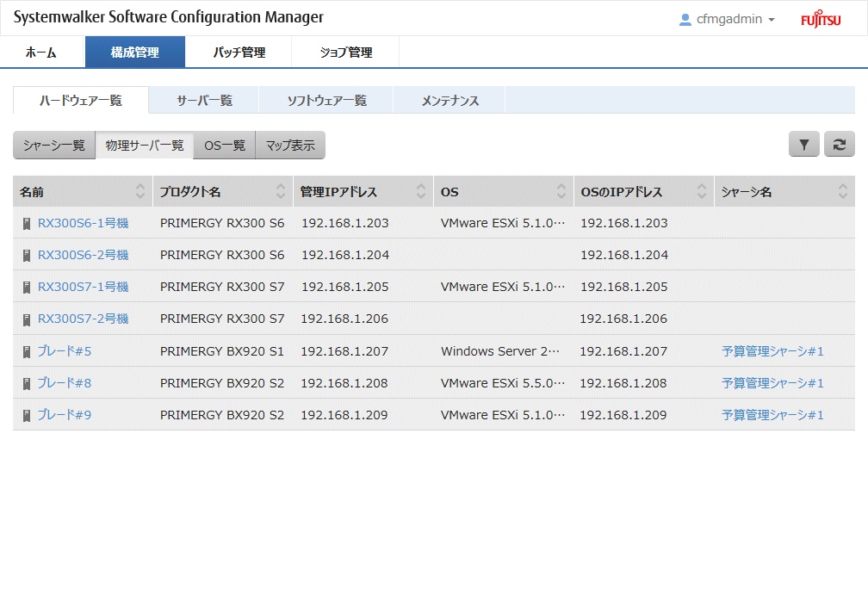868x607 pixels.
Task: Click the user avatar icon near cfmgadmin
Action: click(x=685, y=19)
